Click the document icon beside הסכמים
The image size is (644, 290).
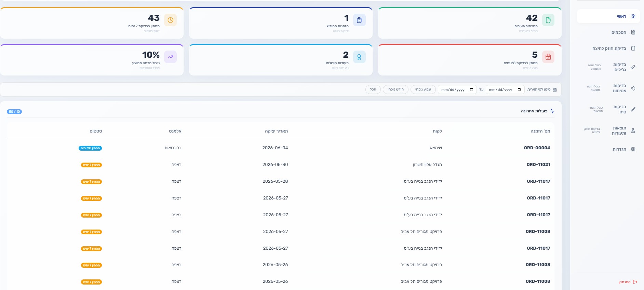[x=633, y=32]
